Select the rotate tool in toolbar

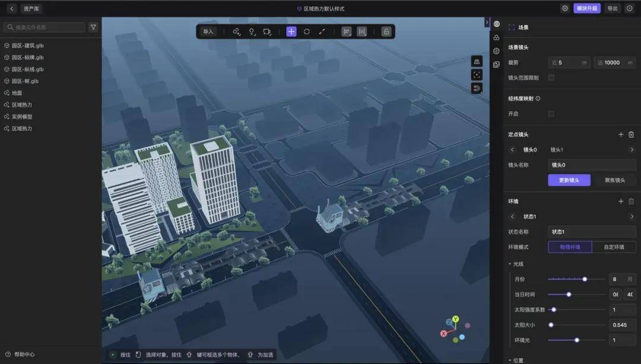tap(306, 31)
